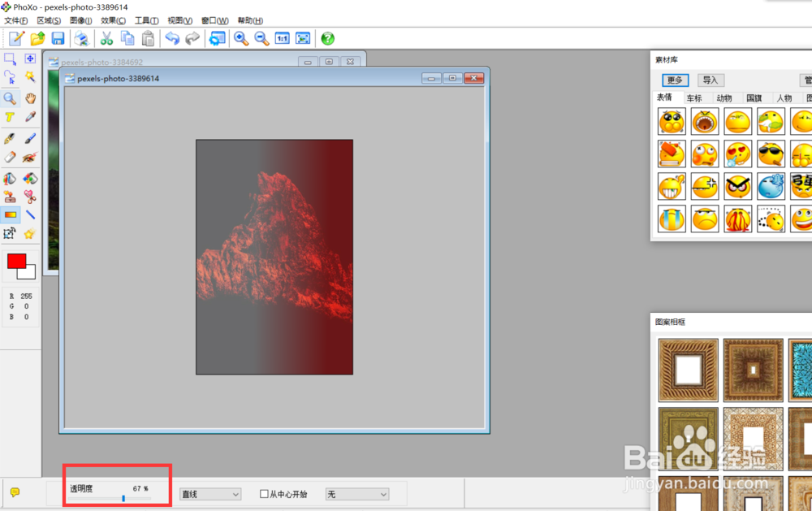Click the 更多 button in 素材库
The width and height of the screenshot is (812, 511).
(x=676, y=80)
